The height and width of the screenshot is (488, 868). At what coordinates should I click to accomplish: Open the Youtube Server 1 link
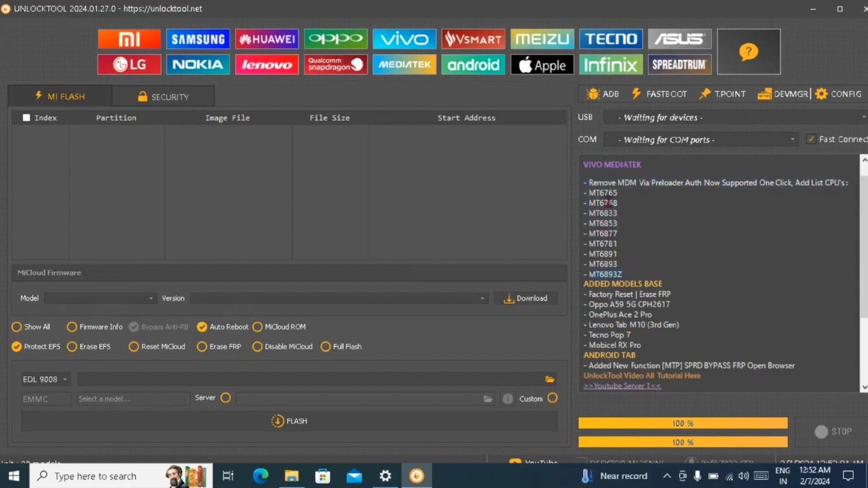[622, 385]
